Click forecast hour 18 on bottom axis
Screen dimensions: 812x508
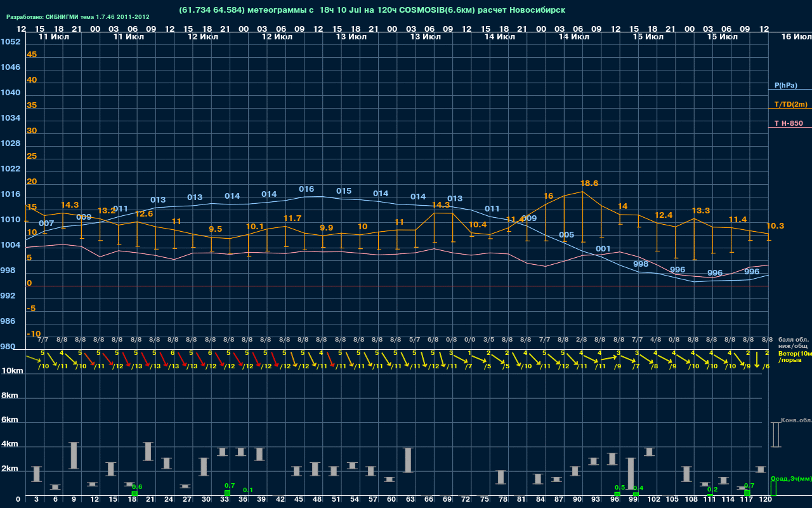click(x=131, y=500)
